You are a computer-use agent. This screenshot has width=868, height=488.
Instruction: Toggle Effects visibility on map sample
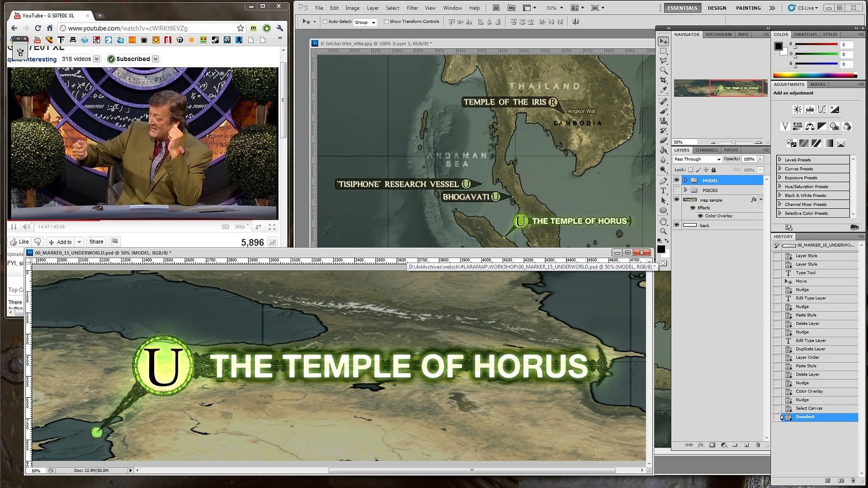click(x=693, y=208)
